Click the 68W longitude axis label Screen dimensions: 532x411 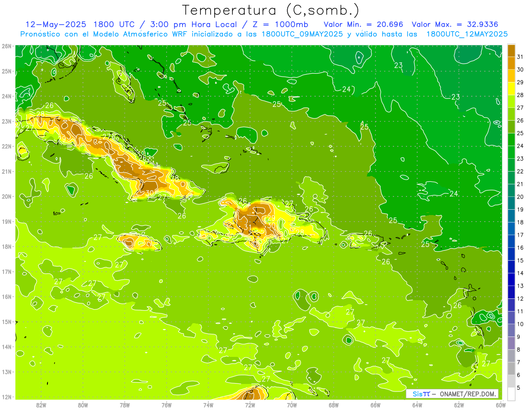click(x=334, y=405)
